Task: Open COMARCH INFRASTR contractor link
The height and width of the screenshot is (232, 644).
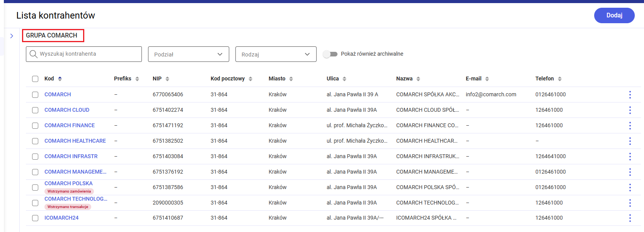Action: click(x=71, y=156)
